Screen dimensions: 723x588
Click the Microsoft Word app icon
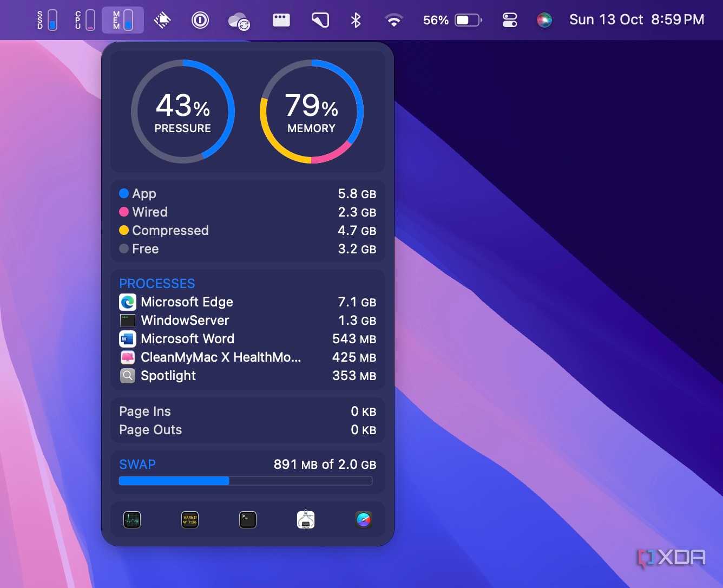coord(128,339)
